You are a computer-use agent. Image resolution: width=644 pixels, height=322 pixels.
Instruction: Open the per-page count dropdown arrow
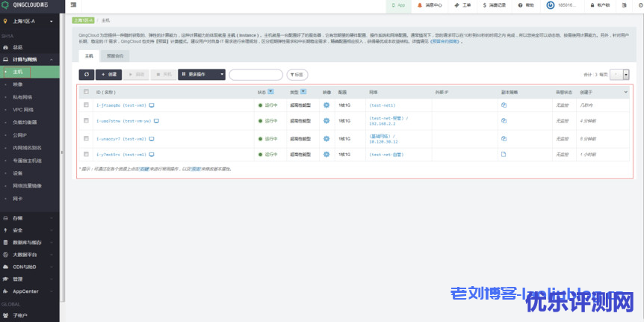tap(625, 75)
